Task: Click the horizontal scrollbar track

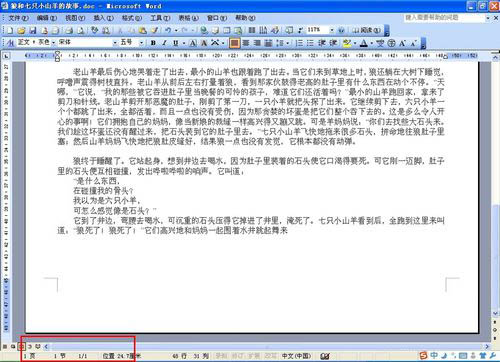Action: coord(267,347)
